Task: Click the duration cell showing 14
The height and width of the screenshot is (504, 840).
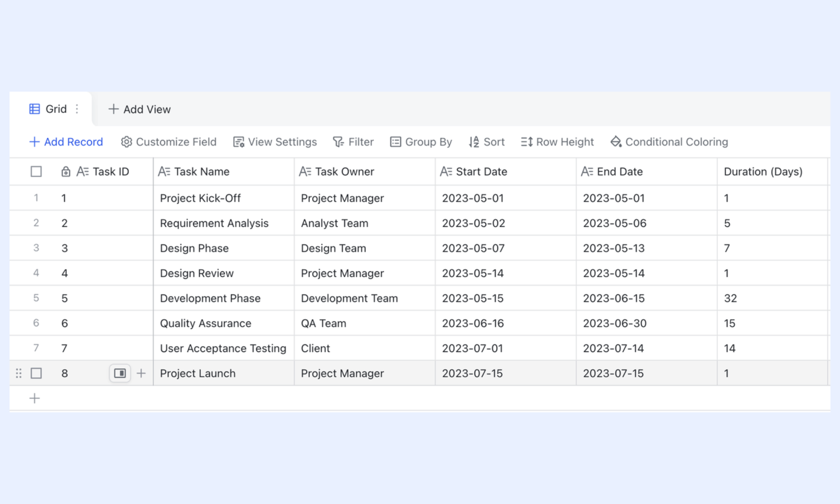Action: pos(772,348)
